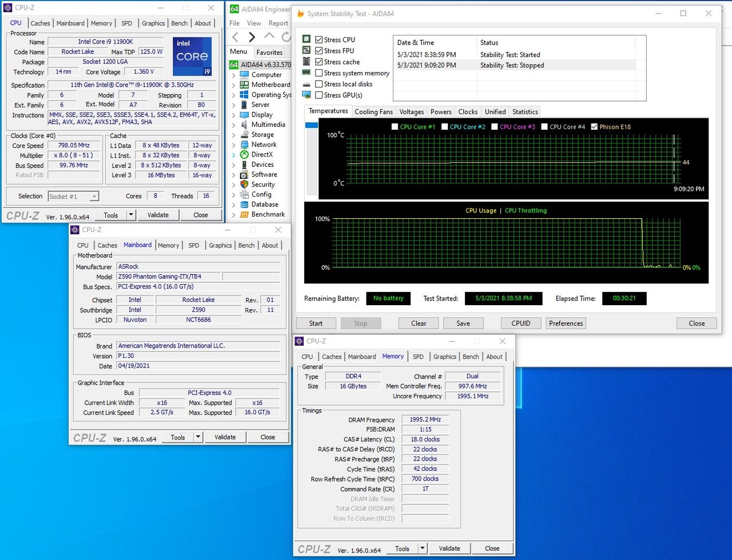The image size is (732, 560).
Task: Click the Motherboard icon in AIDA64 tree
Action: point(244,85)
